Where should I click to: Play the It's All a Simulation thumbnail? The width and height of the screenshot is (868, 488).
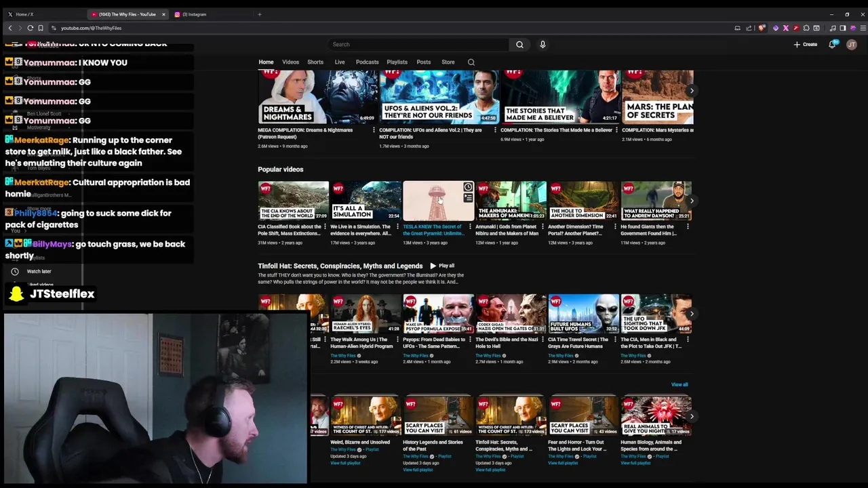tap(366, 201)
